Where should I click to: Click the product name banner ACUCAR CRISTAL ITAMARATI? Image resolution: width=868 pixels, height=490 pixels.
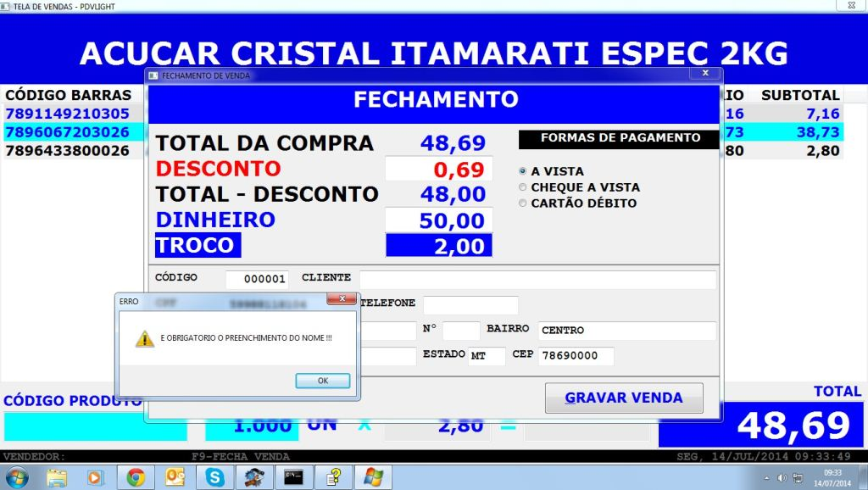433,53
